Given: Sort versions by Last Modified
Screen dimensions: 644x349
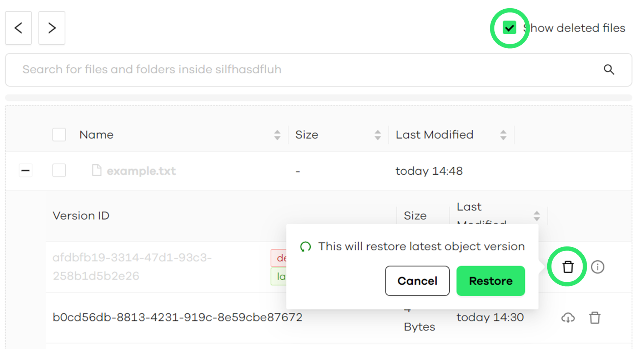Looking at the screenshot, I should click(537, 216).
